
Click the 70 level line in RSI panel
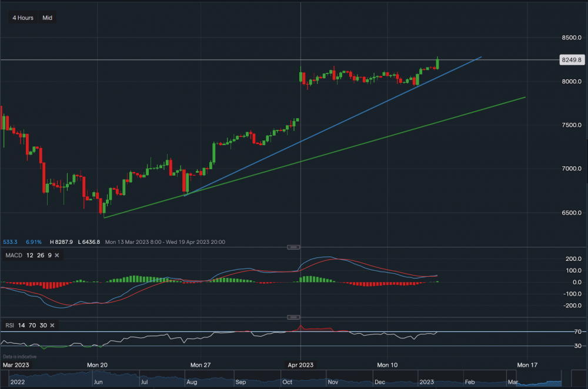235,332
